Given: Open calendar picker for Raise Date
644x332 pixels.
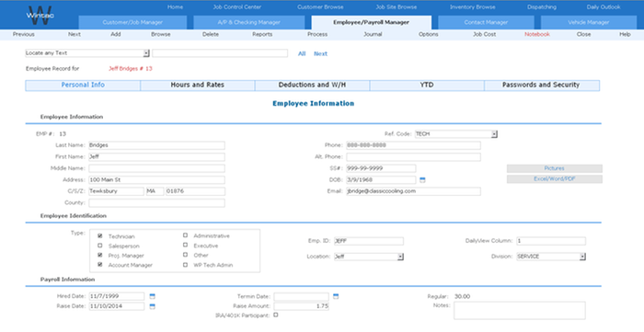Looking at the screenshot, I should (x=153, y=306).
